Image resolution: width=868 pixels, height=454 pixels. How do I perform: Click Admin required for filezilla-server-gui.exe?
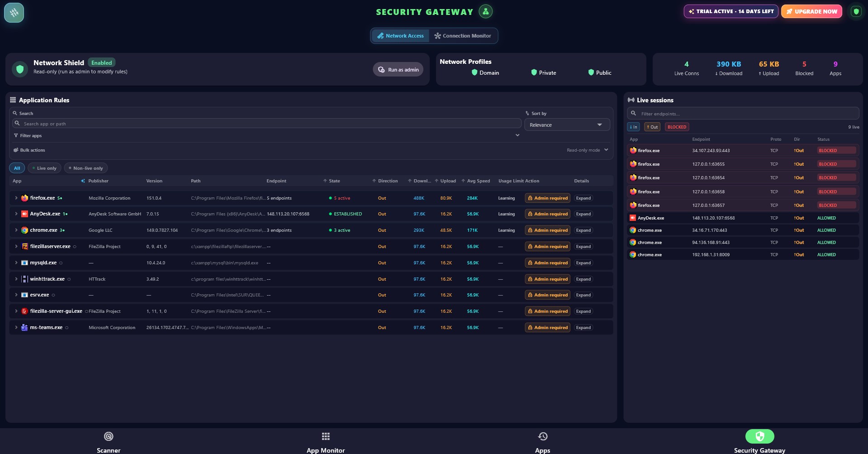coord(548,311)
